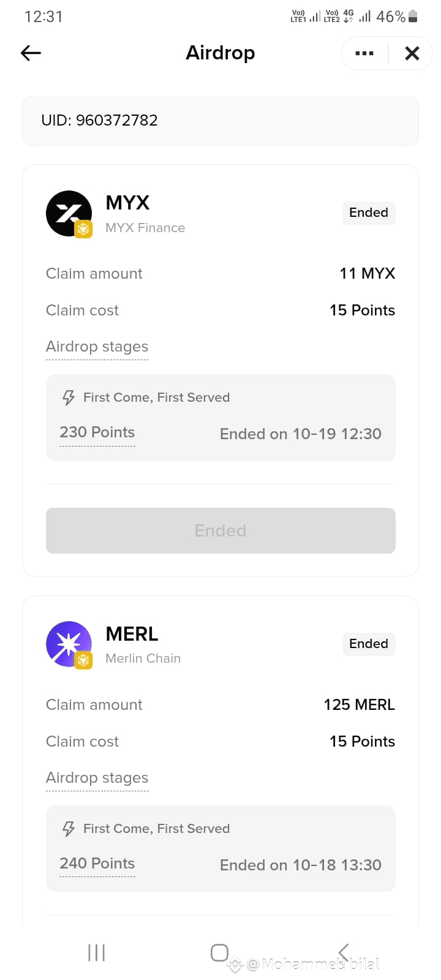Tap the Ended status badge on MERL
Image resolution: width=441 pixels, height=980 pixels.
click(369, 644)
